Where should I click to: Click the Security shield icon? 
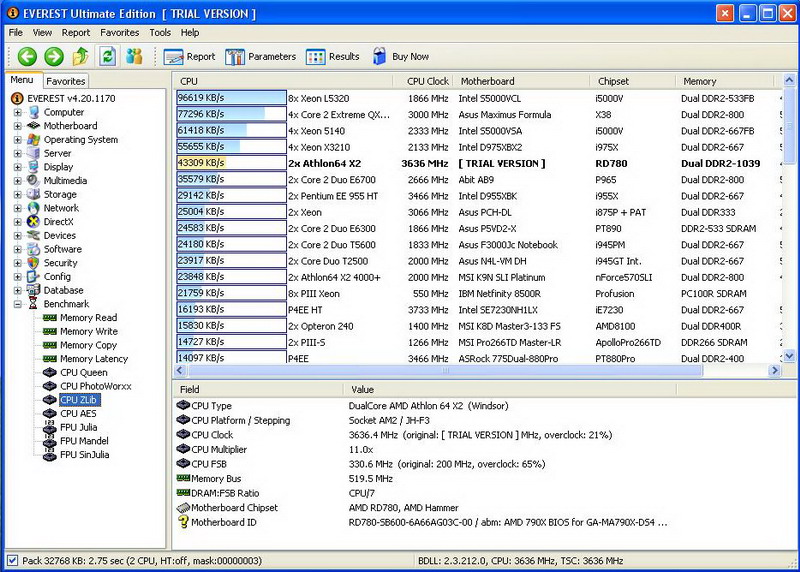34,263
